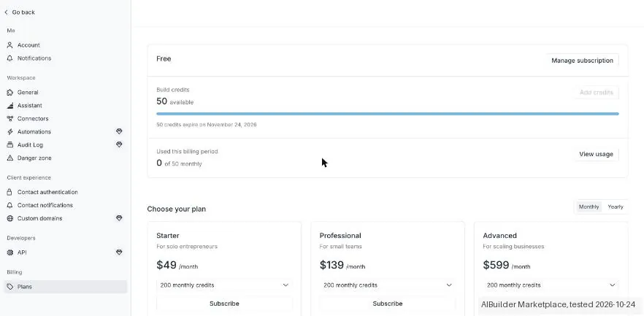This screenshot has width=644, height=316.
Task: Click the Go back chevron arrow icon
Action: click(x=6, y=12)
